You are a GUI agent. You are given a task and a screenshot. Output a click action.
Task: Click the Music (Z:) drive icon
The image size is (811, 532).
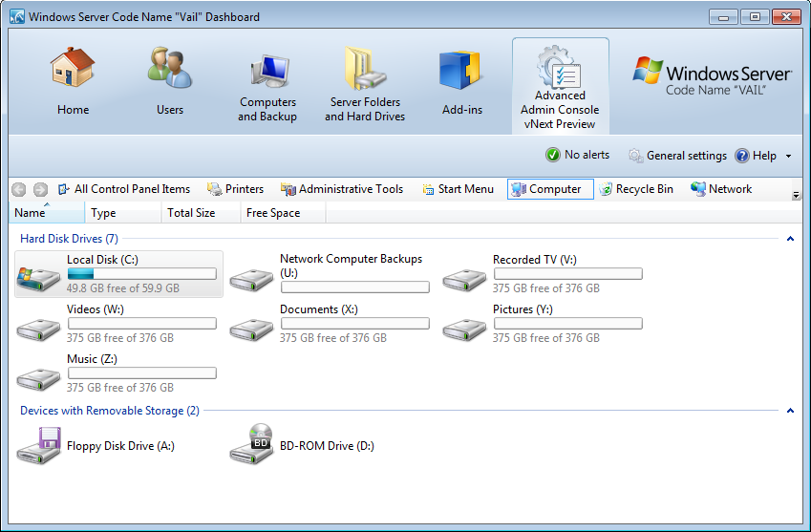pyautogui.click(x=38, y=378)
